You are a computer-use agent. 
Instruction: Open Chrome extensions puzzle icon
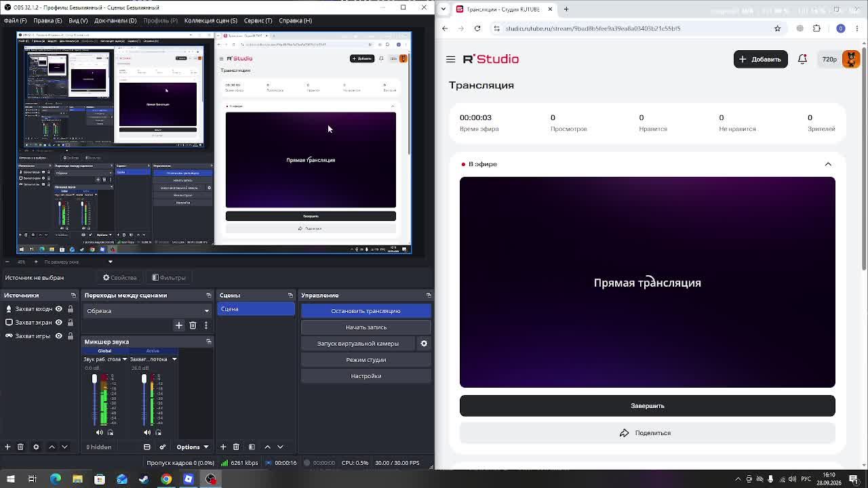coord(816,28)
